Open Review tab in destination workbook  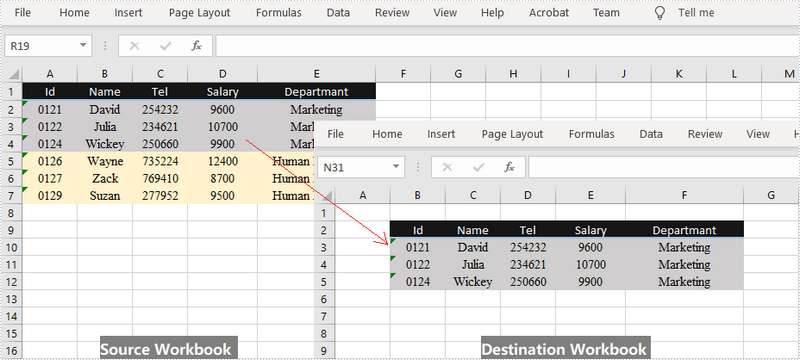[x=705, y=134]
